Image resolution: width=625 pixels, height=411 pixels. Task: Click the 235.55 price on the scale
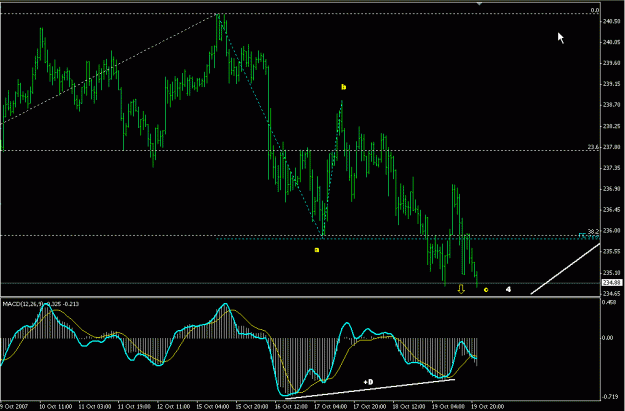pyautogui.click(x=613, y=252)
